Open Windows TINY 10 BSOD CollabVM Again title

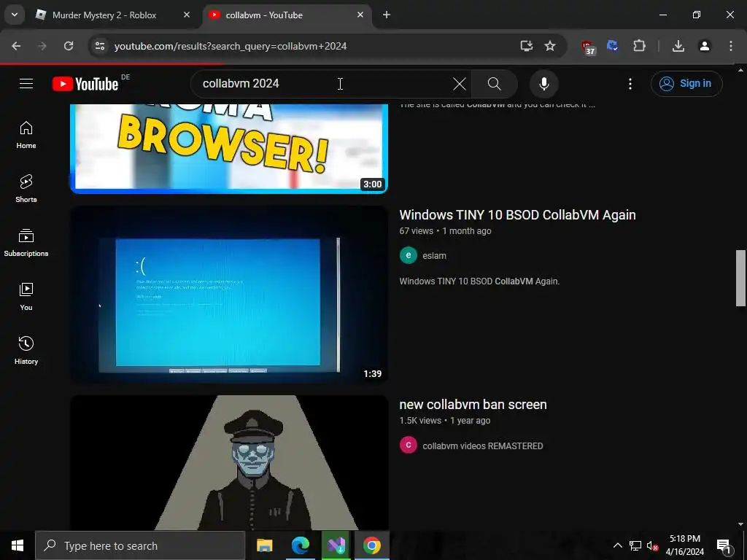517,215
